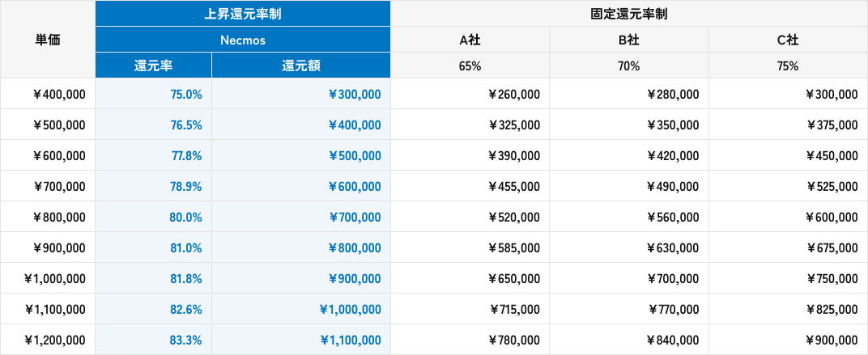Click the C社 column header
Screen dimensions: 868x355
point(788,40)
